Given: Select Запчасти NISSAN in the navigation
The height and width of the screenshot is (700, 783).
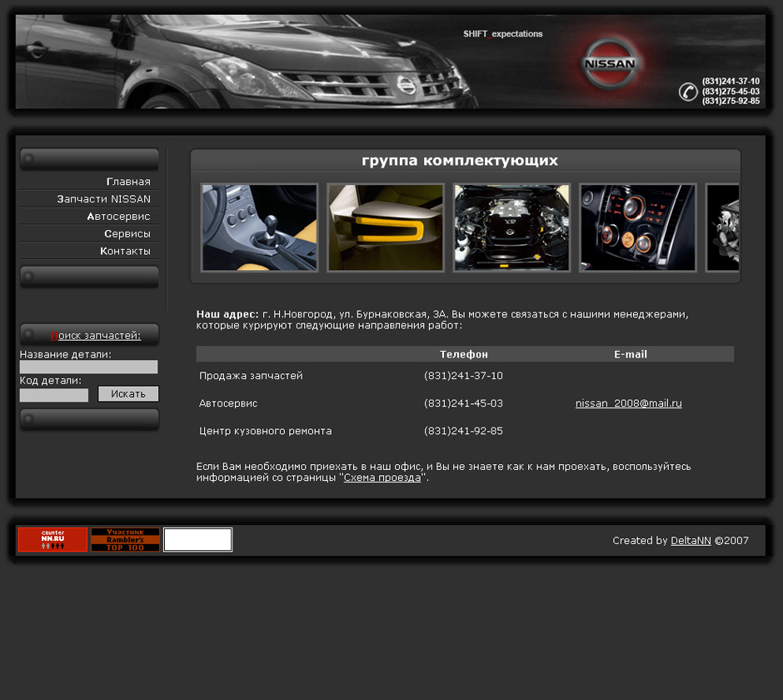Looking at the screenshot, I should pos(104,198).
